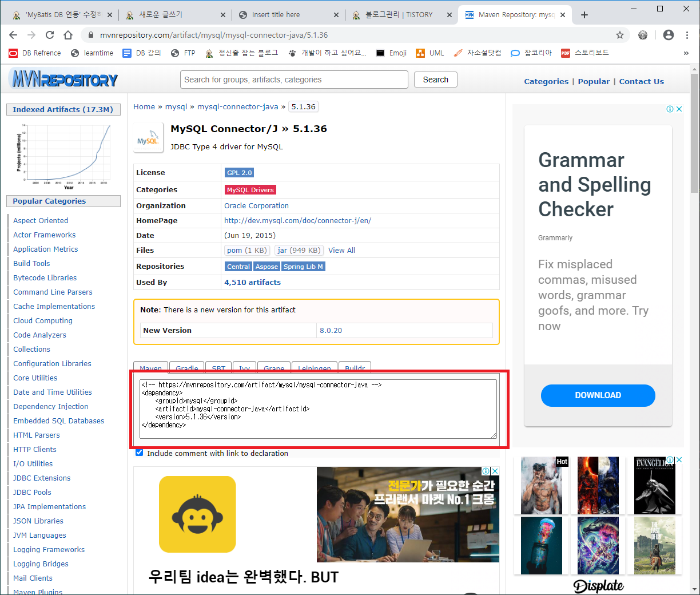The image size is (700, 595).
Task: Click the extension icon next to the star
Action: coord(643,35)
